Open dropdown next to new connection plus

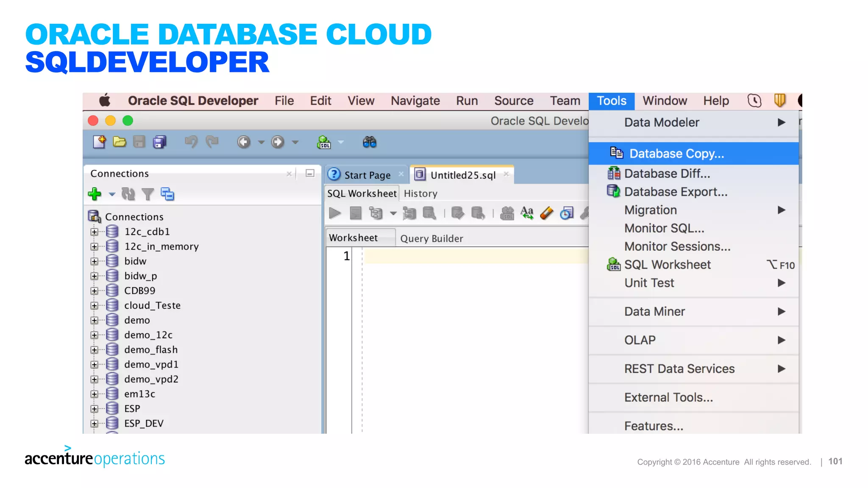click(x=112, y=194)
